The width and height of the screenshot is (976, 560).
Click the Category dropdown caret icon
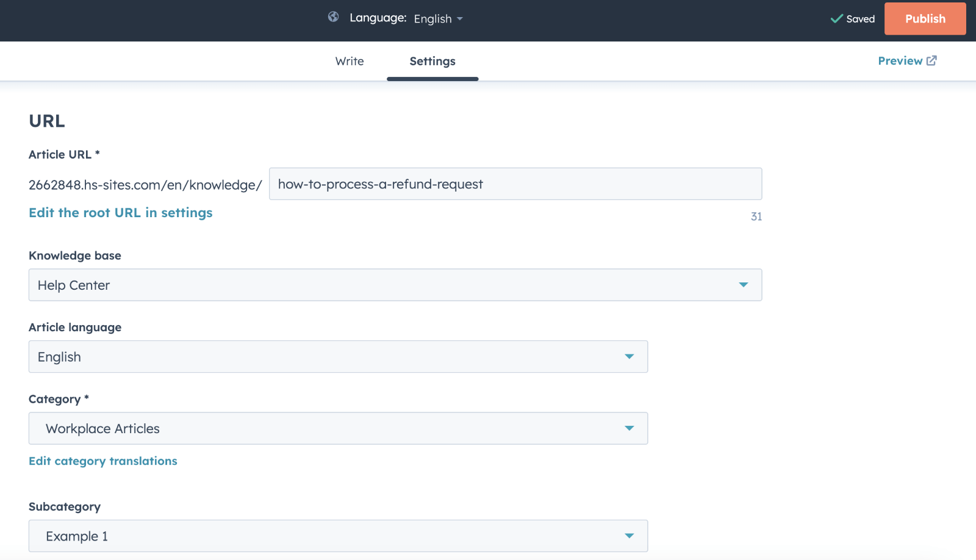[629, 429]
